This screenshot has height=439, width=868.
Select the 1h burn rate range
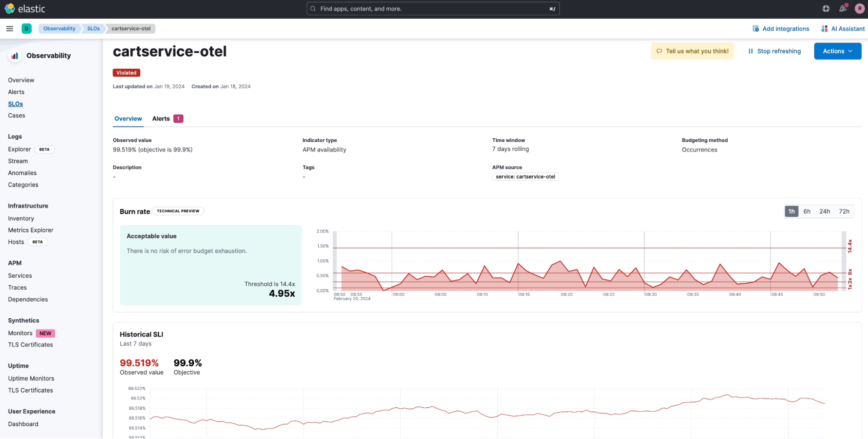[791, 211]
